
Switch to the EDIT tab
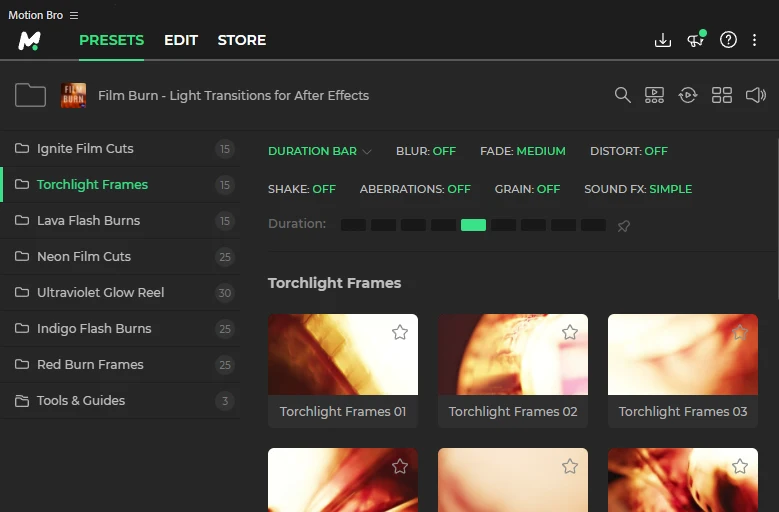coord(181,40)
